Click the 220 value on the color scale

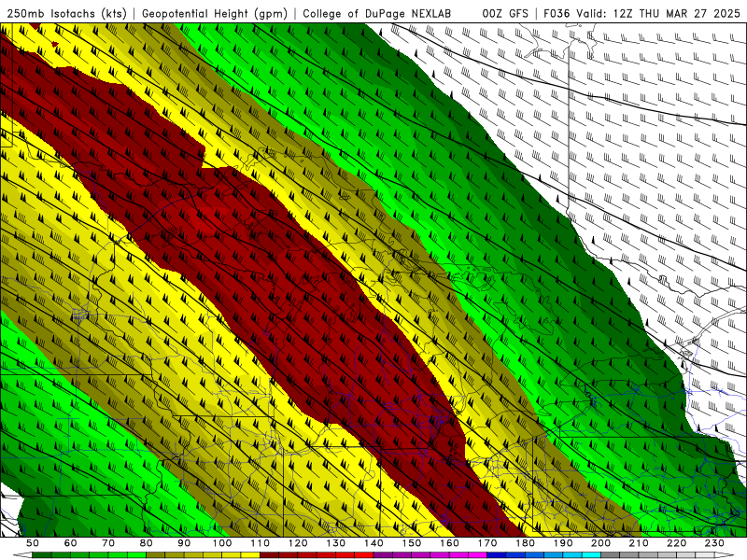coord(676,543)
